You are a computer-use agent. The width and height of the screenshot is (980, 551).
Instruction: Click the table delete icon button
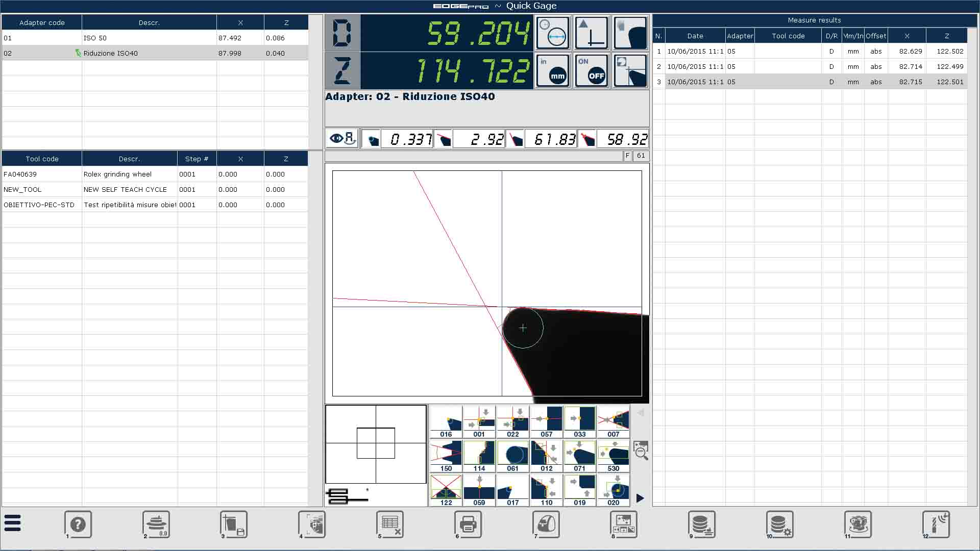pyautogui.click(x=390, y=524)
